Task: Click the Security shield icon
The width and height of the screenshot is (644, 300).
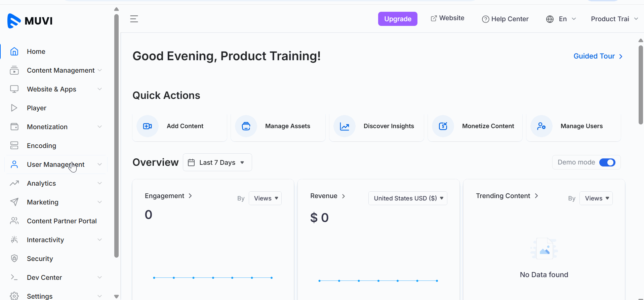Action: pyautogui.click(x=14, y=259)
